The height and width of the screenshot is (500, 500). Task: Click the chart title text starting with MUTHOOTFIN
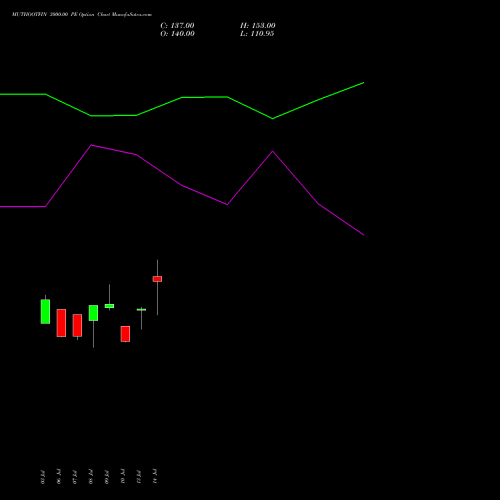point(82,15)
